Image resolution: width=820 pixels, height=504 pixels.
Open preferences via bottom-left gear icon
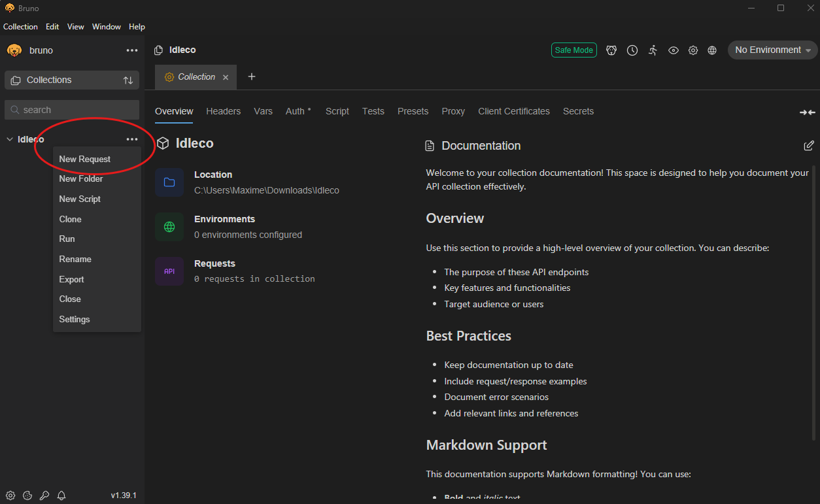[10, 496]
